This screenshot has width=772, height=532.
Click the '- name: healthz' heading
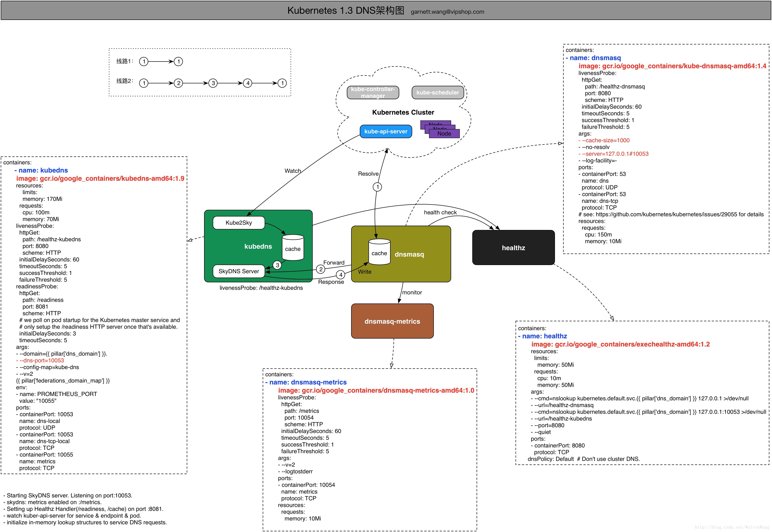click(x=543, y=336)
